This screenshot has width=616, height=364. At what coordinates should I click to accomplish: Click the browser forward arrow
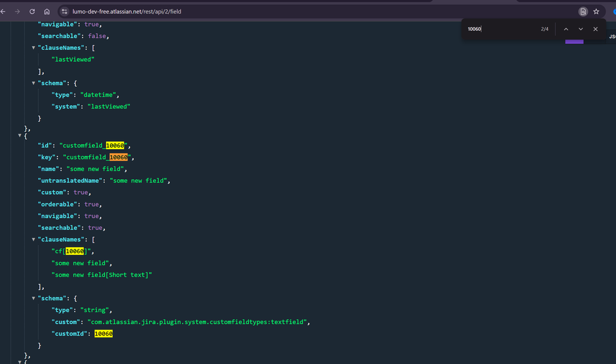[x=17, y=12]
